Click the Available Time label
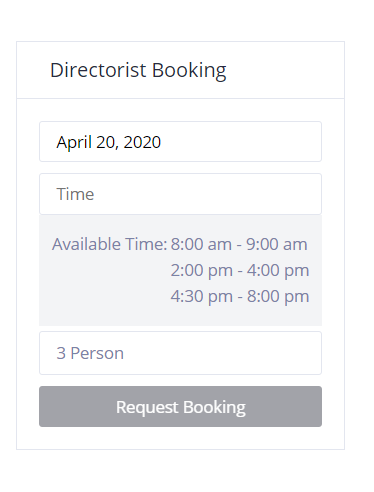The height and width of the screenshot is (492, 374). tap(109, 244)
